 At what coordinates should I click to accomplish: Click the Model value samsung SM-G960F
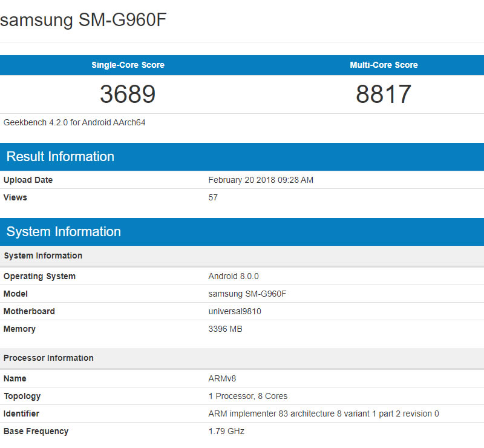[x=247, y=294]
